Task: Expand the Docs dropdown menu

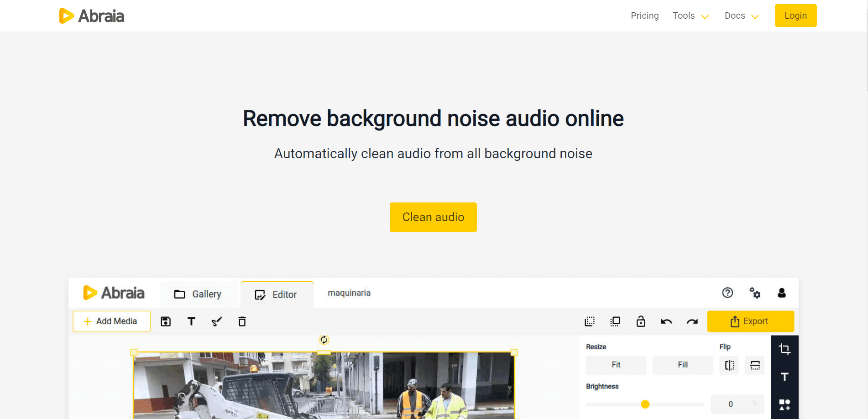Action: tap(742, 16)
